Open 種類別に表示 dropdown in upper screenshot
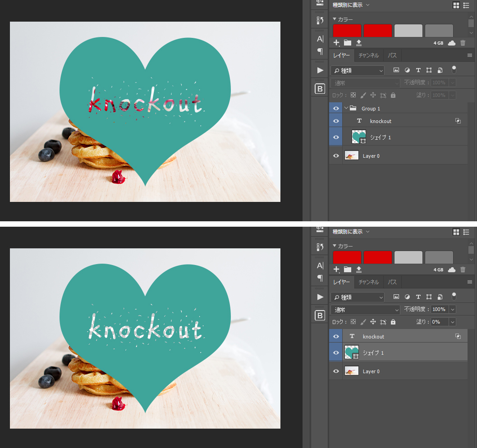The width and height of the screenshot is (477, 448). [351, 5]
